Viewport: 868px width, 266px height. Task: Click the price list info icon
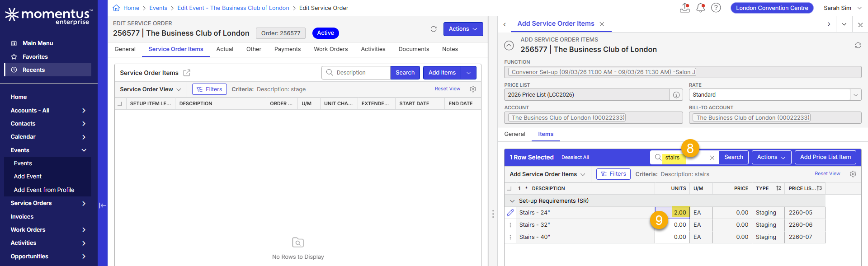(676, 95)
